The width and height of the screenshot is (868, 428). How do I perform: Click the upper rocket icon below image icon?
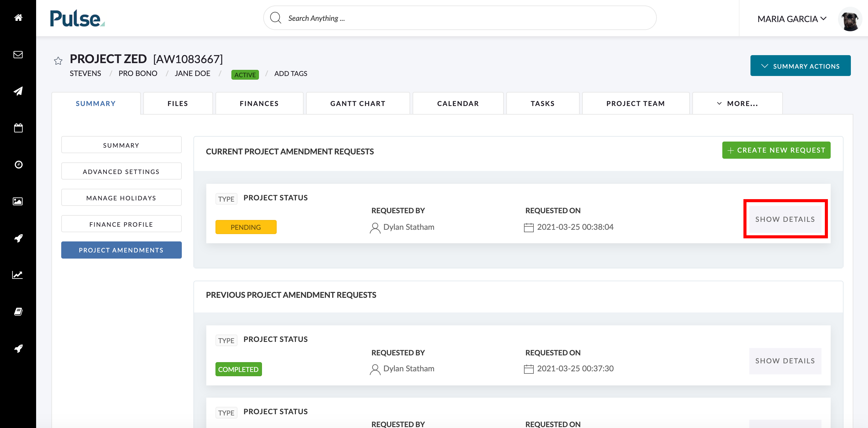pyautogui.click(x=18, y=238)
